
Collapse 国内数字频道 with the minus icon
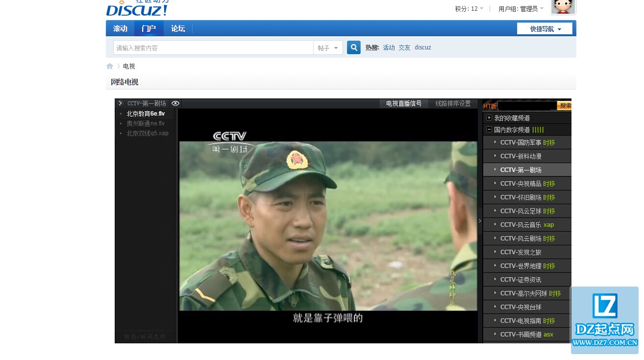(489, 130)
